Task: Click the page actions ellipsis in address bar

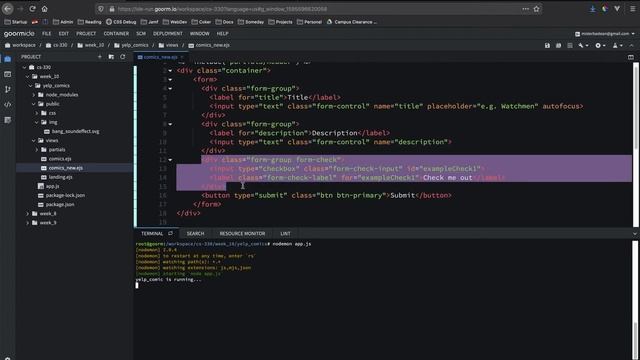Action: point(525,9)
